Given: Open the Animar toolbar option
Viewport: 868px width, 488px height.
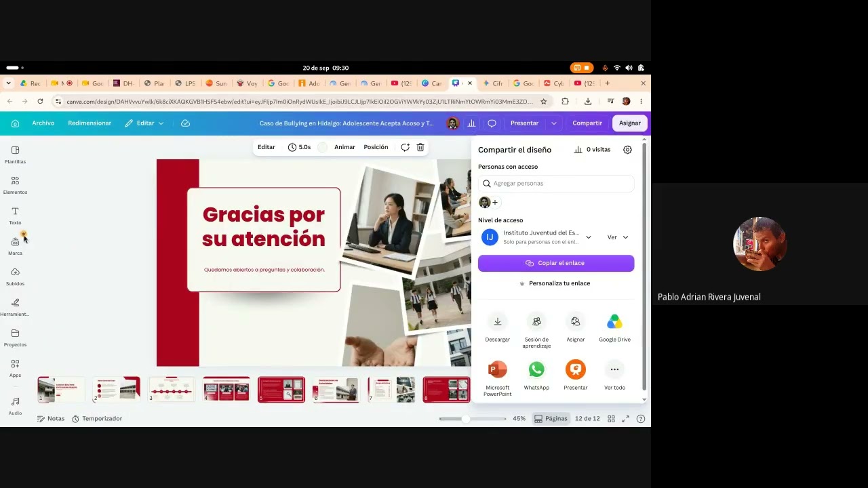Looking at the screenshot, I should pos(344,147).
